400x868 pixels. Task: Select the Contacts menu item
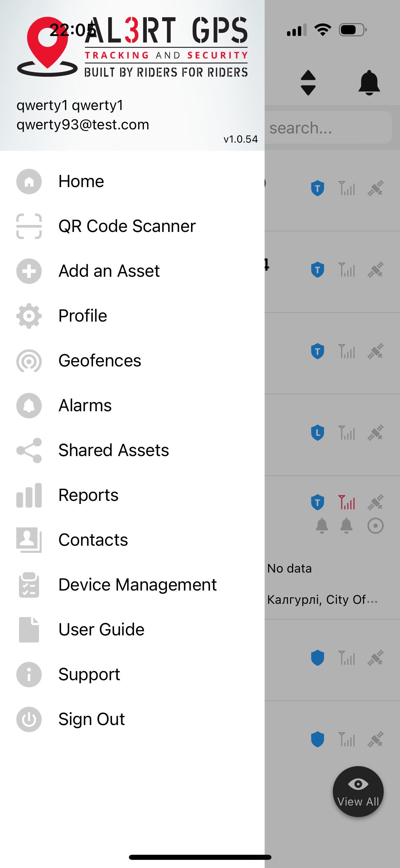(93, 540)
